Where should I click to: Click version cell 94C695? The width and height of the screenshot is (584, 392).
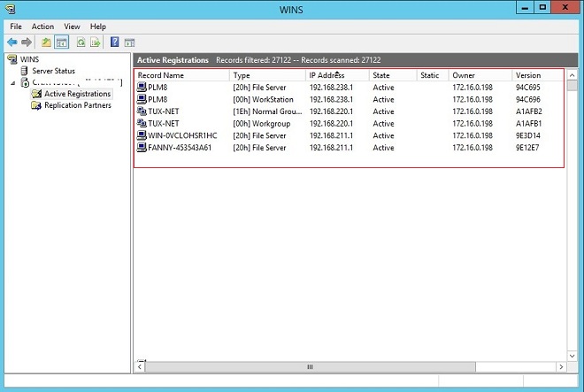pyautogui.click(x=527, y=88)
